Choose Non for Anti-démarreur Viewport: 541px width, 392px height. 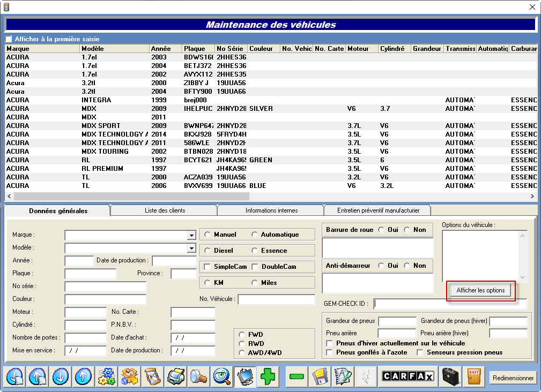tap(407, 266)
